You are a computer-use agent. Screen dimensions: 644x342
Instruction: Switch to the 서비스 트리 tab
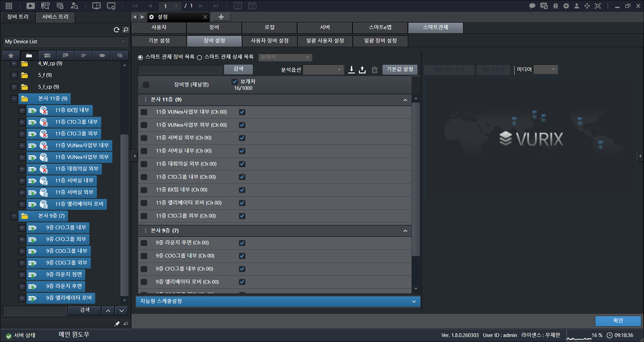click(x=55, y=17)
